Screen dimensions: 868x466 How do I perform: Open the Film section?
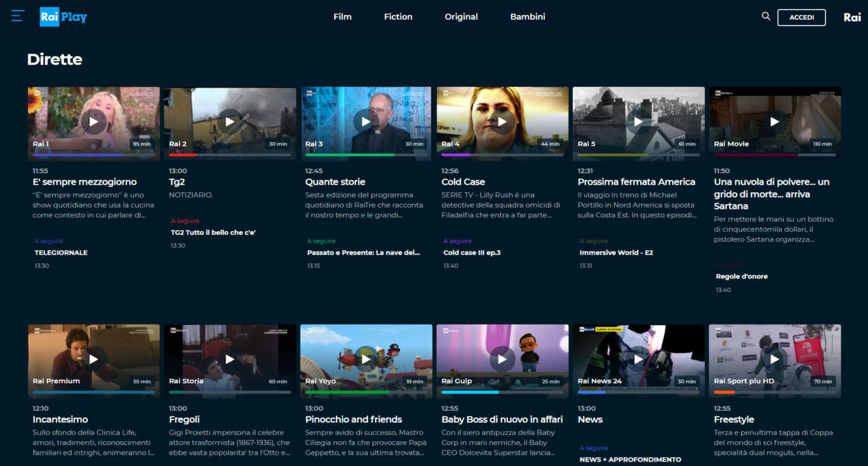pos(342,17)
